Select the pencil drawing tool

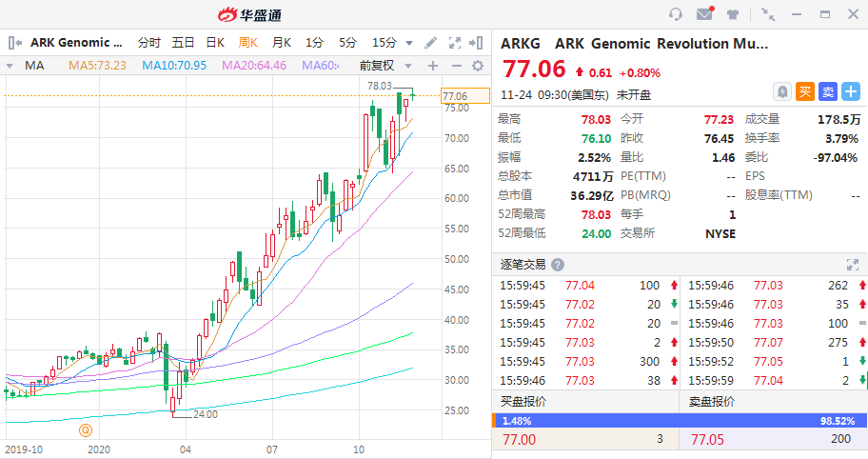[x=431, y=43]
